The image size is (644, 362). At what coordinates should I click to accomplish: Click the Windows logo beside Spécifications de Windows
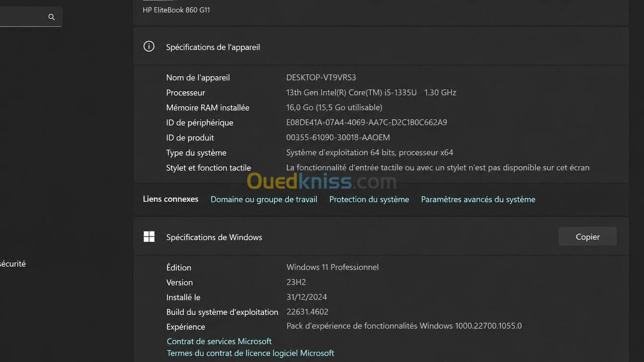[149, 237]
